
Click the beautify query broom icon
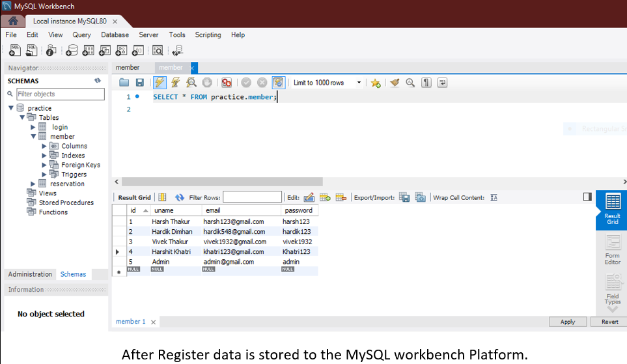tap(395, 83)
